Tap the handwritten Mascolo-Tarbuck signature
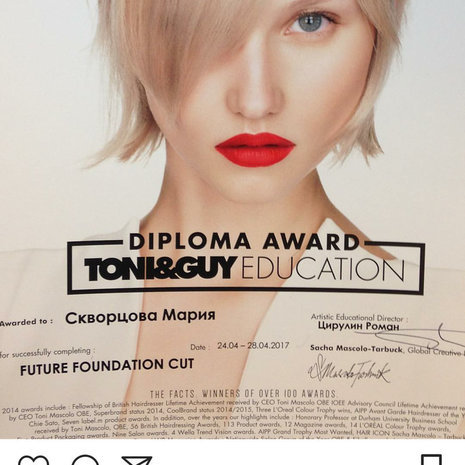Image resolution: width=465 pixels, height=465 pixels. click(x=349, y=372)
